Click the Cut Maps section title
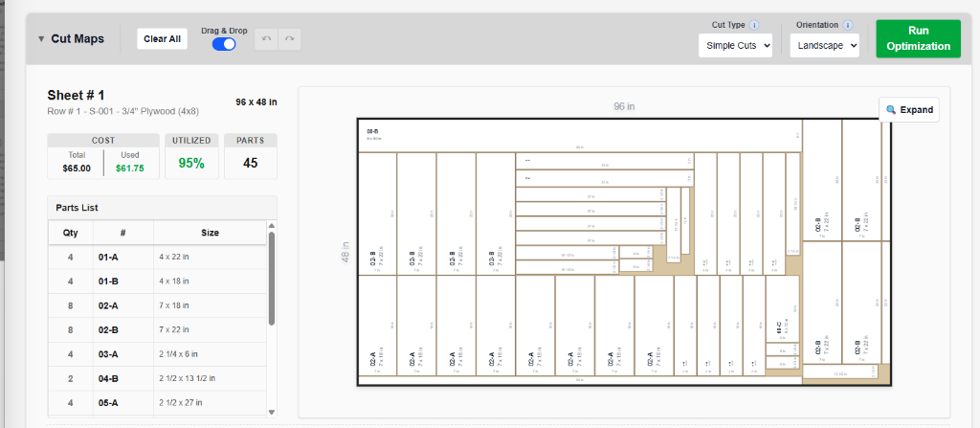 78,39
